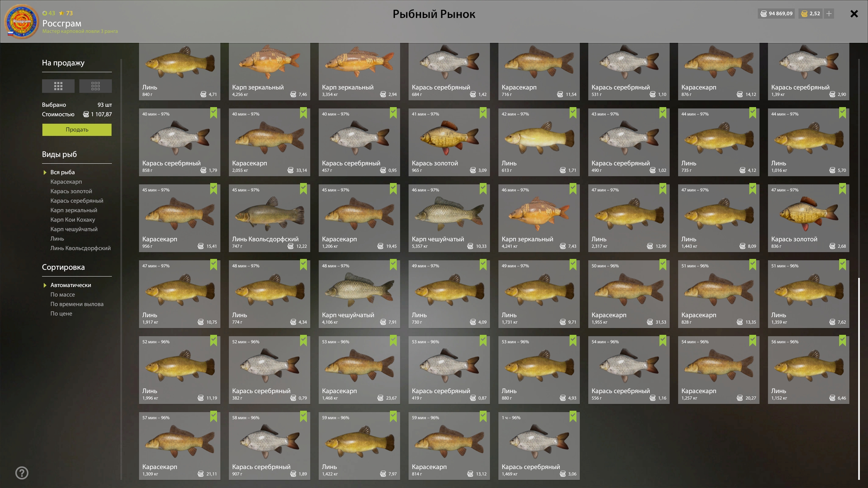The height and width of the screenshot is (488, 868).
Task: Untick the Карась золотой 965 г bookmark
Action: (x=483, y=113)
